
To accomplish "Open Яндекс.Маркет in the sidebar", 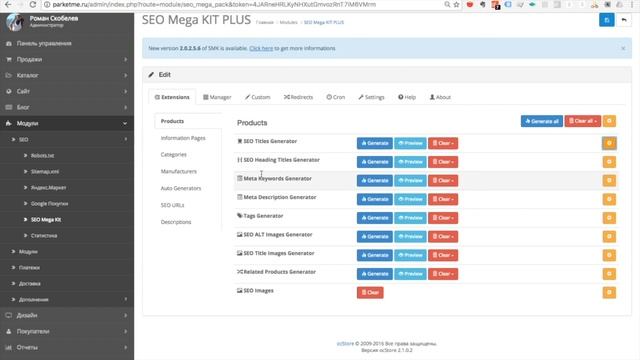I will tap(48, 188).
